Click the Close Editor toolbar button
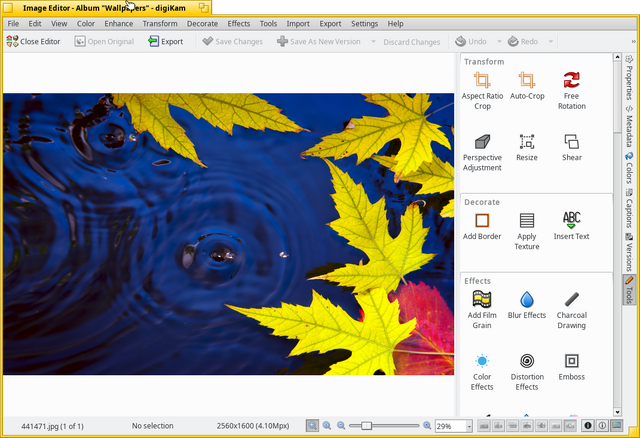The width and height of the screenshot is (640, 438). tap(33, 41)
